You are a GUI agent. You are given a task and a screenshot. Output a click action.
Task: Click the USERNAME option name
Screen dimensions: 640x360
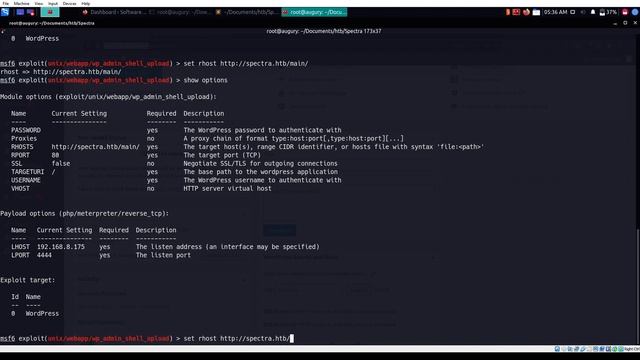pyautogui.click(x=26, y=180)
